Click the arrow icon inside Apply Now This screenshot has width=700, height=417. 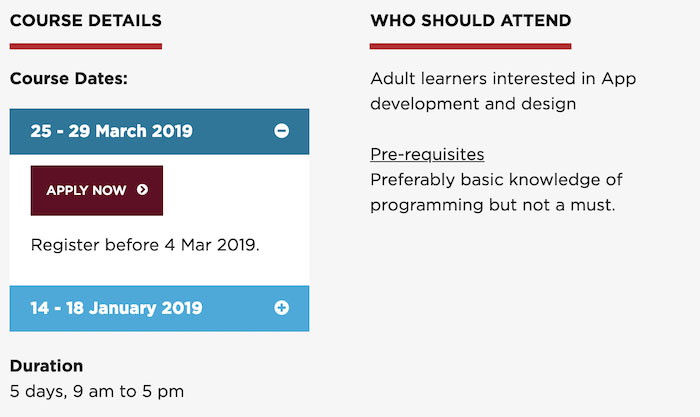pyautogui.click(x=143, y=190)
